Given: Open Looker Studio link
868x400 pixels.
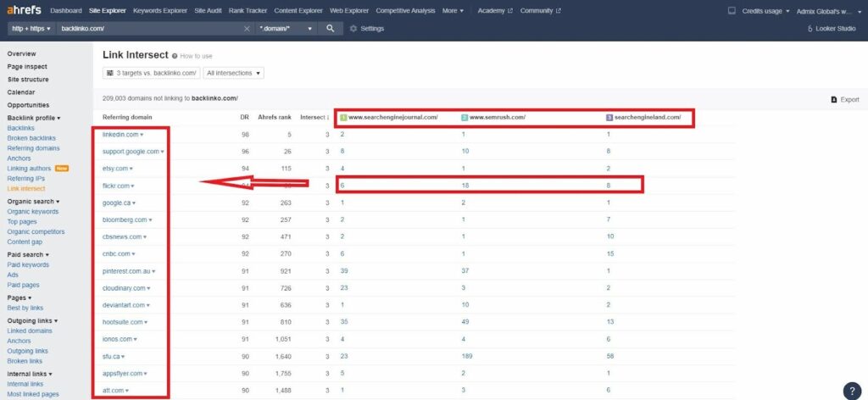Looking at the screenshot, I should [832, 28].
